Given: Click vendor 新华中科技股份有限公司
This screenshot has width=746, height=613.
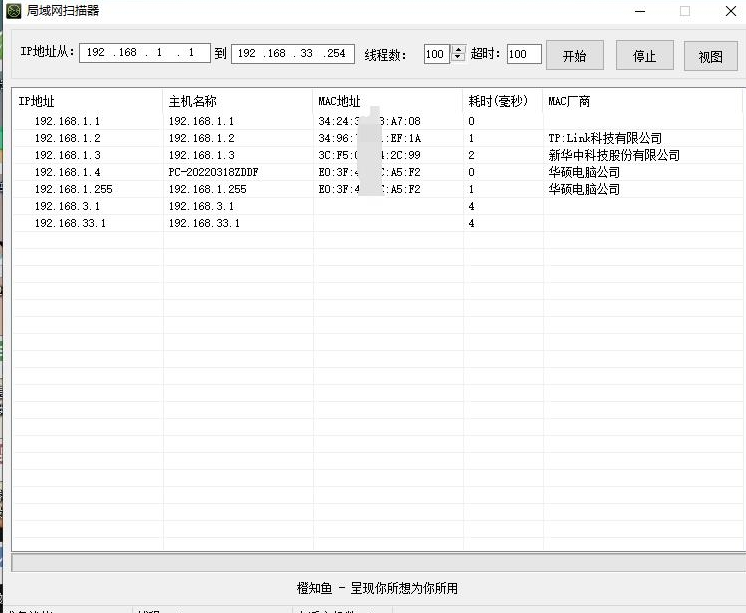Looking at the screenshot, I should pyautogui.click(x=614, y=155).
